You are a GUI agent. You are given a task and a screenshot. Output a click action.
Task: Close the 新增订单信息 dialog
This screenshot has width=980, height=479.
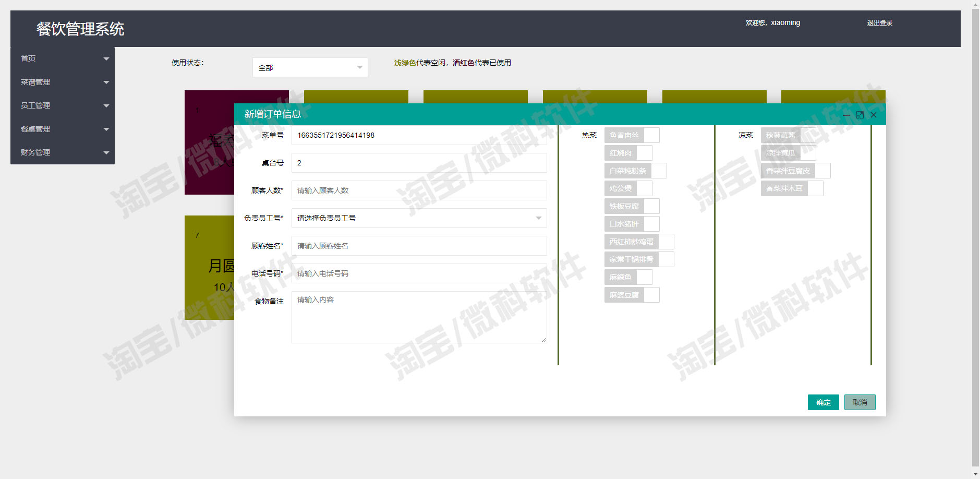pyautogui.click(x=874, y=115)
